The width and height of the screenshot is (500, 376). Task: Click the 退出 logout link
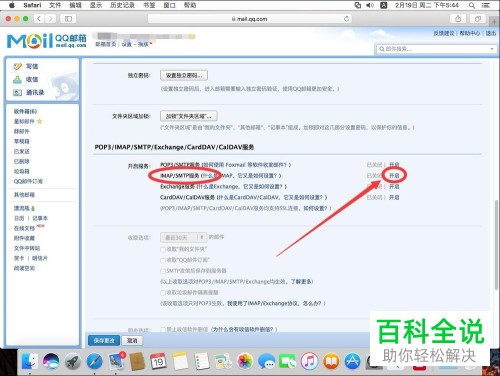tap(491, 33)
